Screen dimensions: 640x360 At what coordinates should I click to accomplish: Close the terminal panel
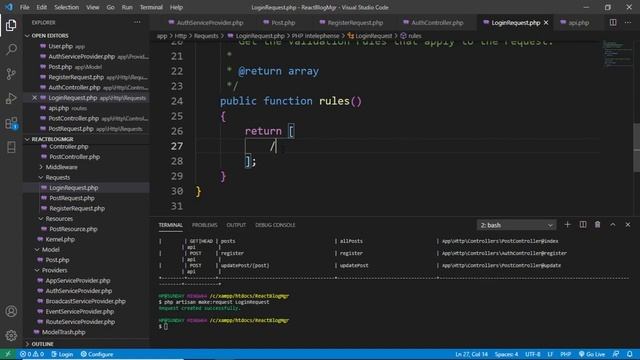point(628,224)
